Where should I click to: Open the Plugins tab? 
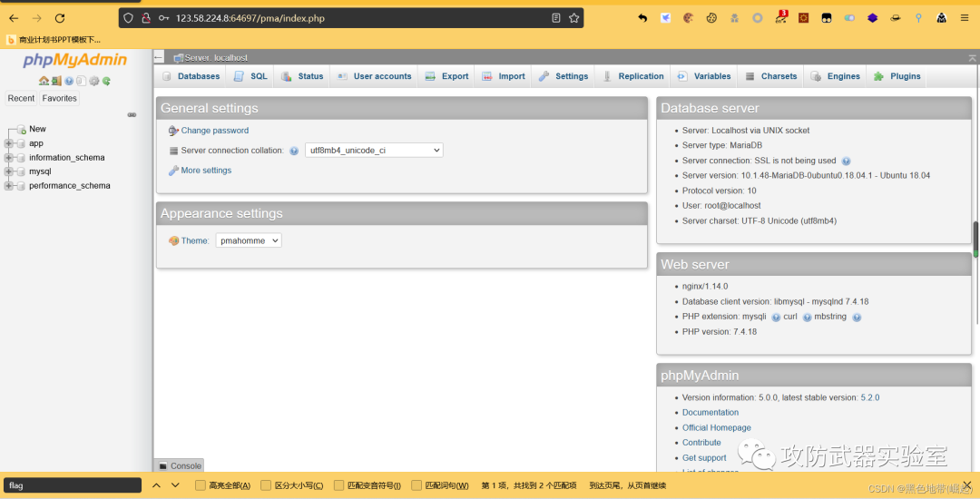pos(897,76)
